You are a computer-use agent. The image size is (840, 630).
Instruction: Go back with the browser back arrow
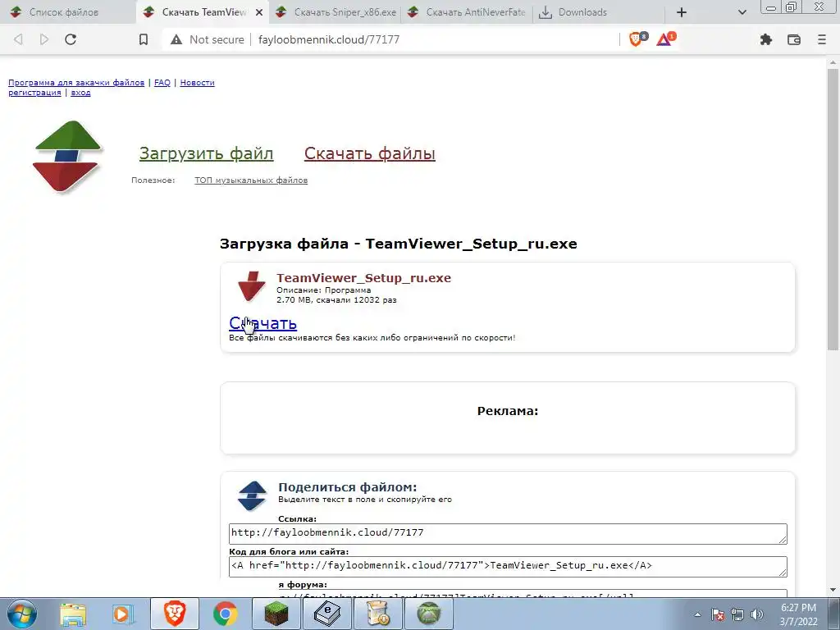18,39
